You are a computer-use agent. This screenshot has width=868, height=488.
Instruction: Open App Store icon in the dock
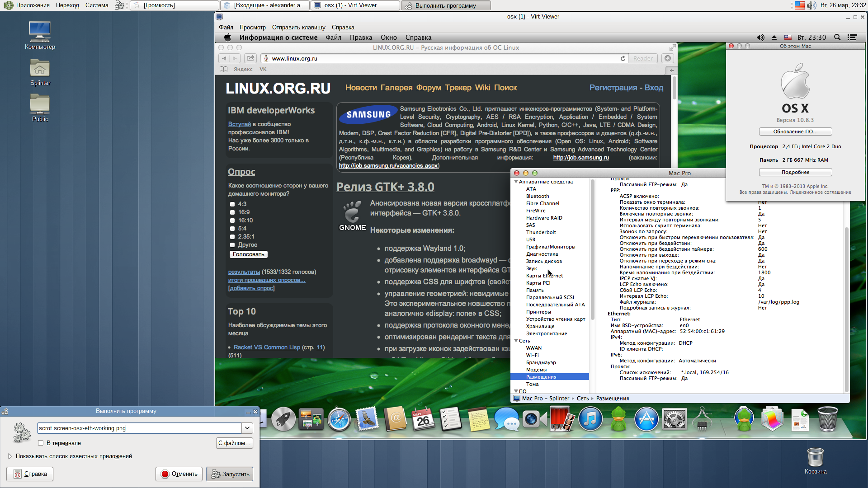point(646,419)
